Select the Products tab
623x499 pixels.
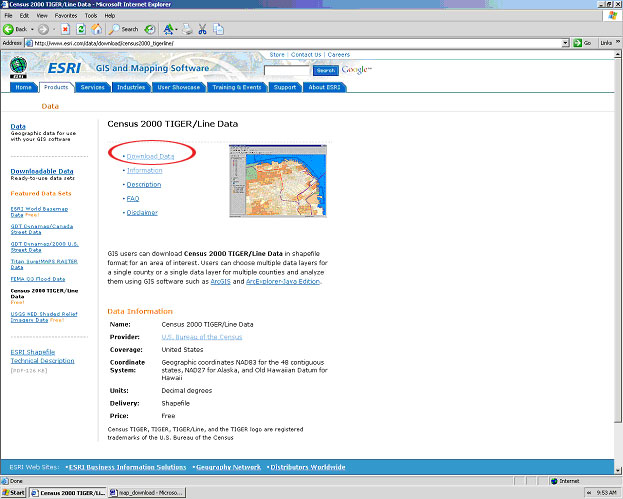coord(56,87)
